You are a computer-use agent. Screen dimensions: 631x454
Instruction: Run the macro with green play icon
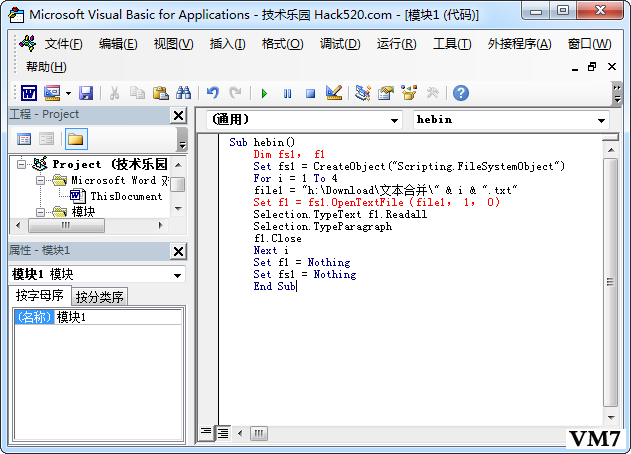[264, 94]
